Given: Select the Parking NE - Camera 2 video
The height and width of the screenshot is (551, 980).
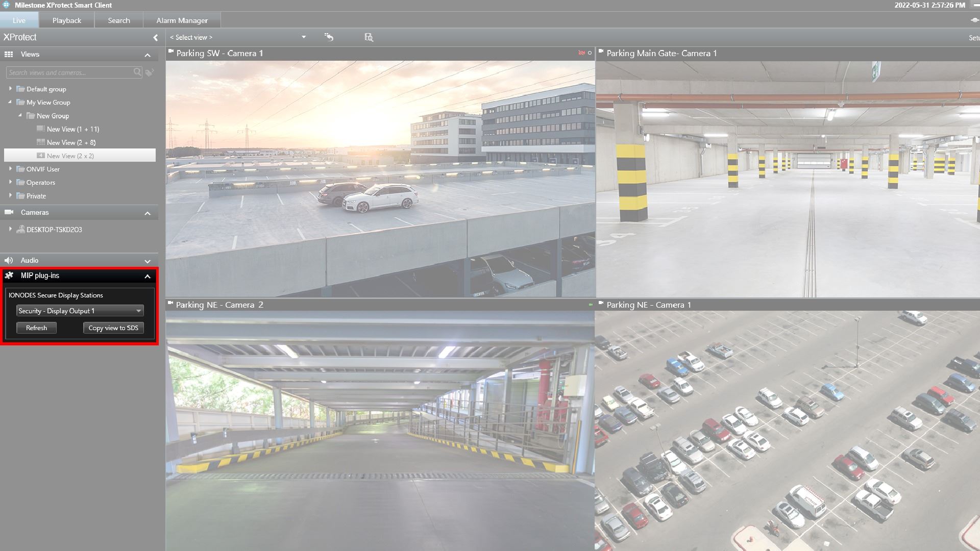Looking at the screenshot, I should coord(380,431).
